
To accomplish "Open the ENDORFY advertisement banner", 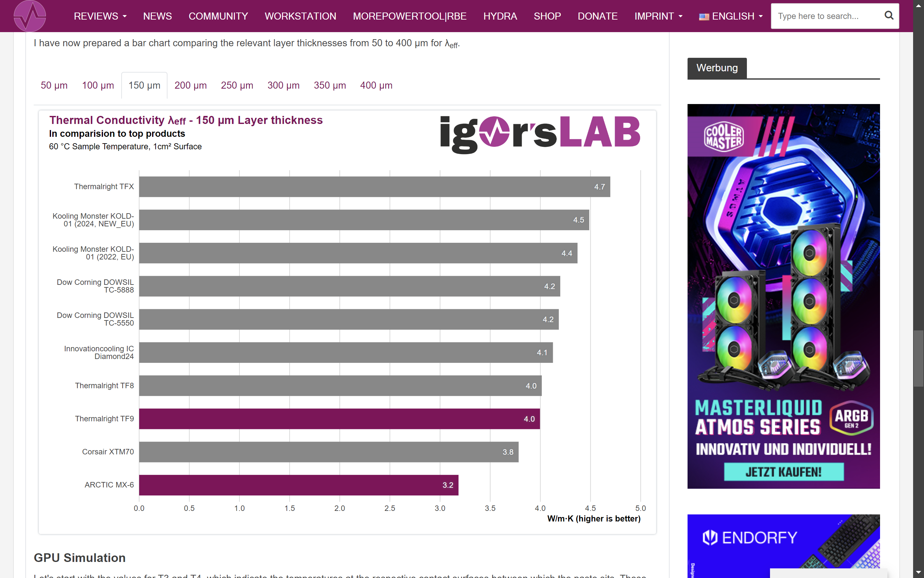I will 783,546.
